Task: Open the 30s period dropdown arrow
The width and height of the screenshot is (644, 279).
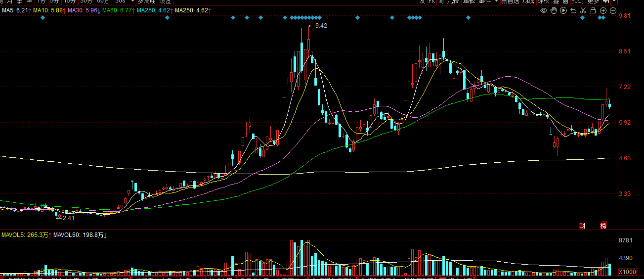Action: point(132,1)
